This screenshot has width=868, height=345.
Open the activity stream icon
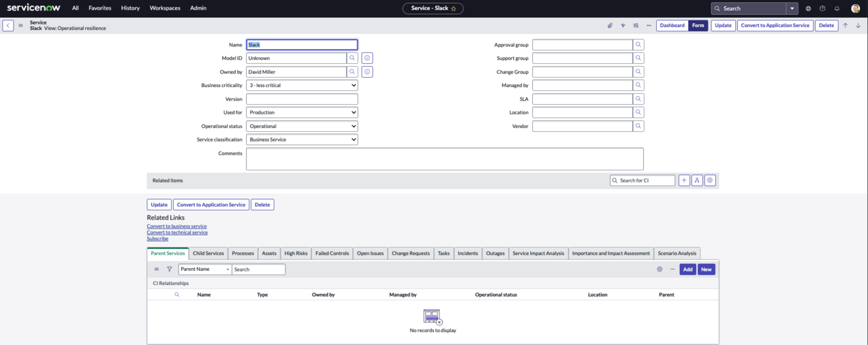[x=623, y=25]
